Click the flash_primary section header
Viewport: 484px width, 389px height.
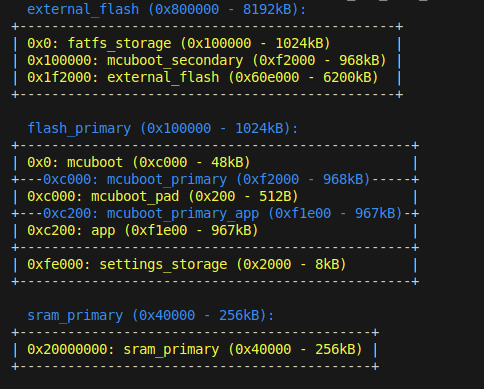pyautogui.click(x=162, y=128)
